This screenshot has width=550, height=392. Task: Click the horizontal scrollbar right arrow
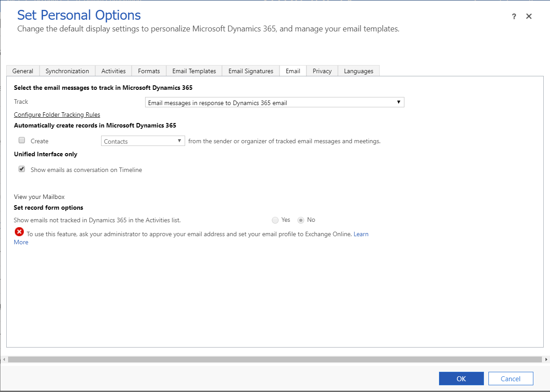pyautogui.click(x=546, y=359)
